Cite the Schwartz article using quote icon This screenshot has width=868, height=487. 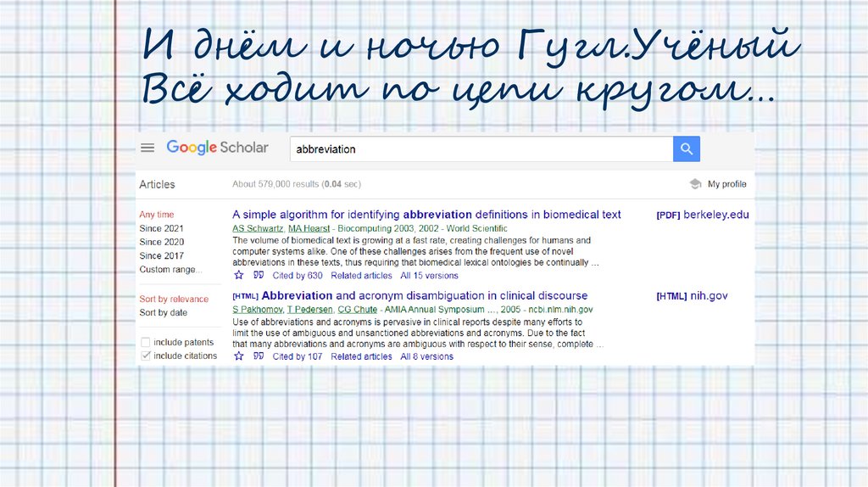(259, 275)
